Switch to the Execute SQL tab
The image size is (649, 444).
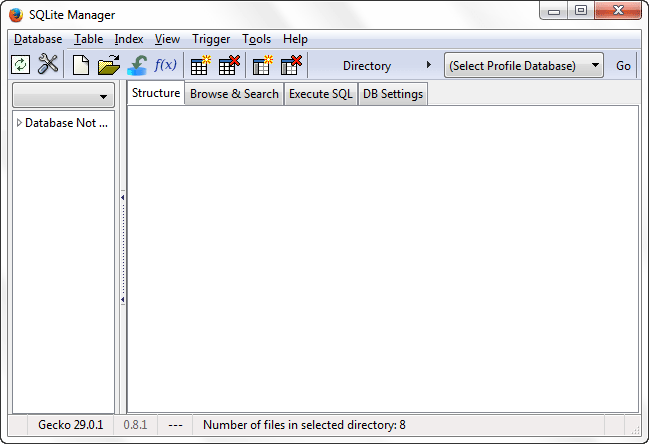click(x=321, y=94)
